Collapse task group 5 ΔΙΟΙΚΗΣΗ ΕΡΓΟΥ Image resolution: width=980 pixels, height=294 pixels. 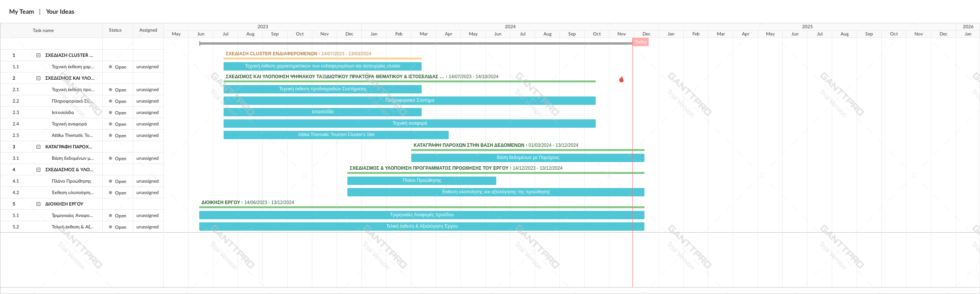point(38,204)
